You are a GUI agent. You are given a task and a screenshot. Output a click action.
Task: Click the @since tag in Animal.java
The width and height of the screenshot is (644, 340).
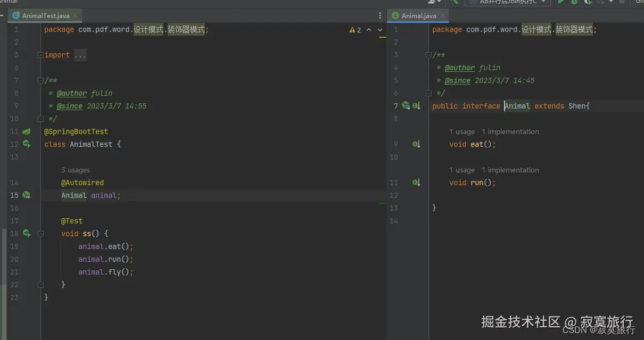point(458,80)
